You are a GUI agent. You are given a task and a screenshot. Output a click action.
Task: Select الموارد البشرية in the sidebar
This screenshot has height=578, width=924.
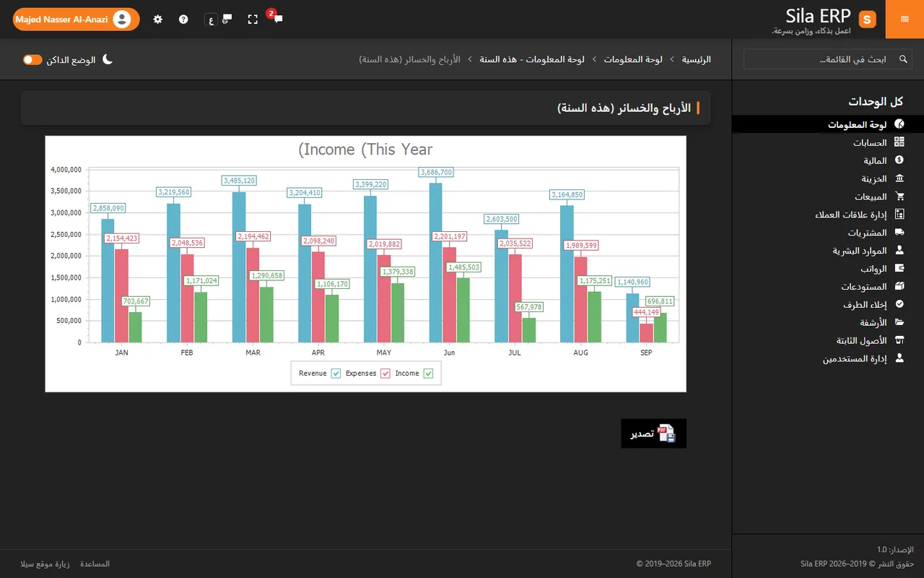pyautogui.click(x=828, y=251)
